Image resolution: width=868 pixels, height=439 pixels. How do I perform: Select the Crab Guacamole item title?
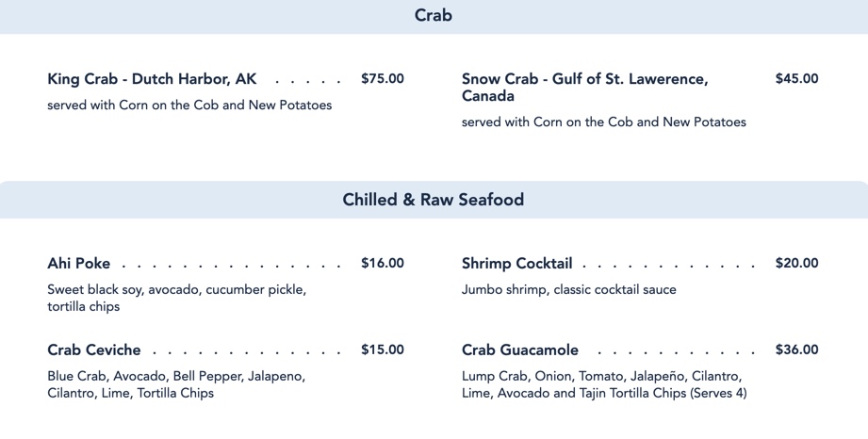point(520,350)
